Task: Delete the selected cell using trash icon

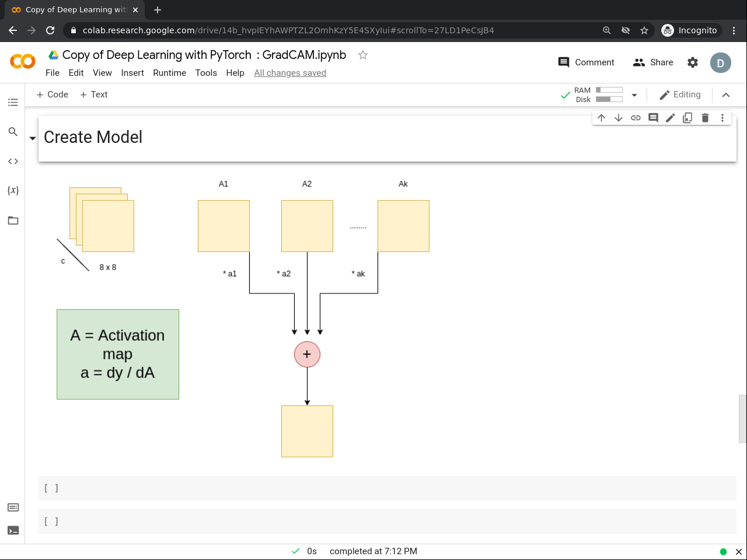Action: point(705,118)
